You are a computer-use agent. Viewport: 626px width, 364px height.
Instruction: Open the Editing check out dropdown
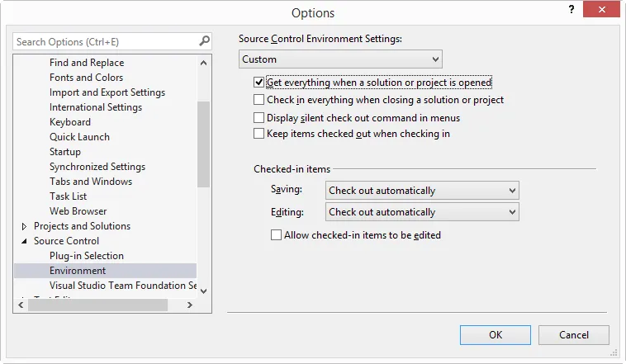click(422, 212)
